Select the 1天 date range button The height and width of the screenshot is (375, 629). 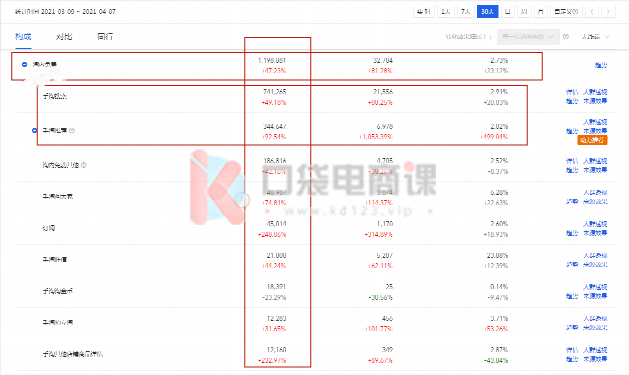(445, 12)
